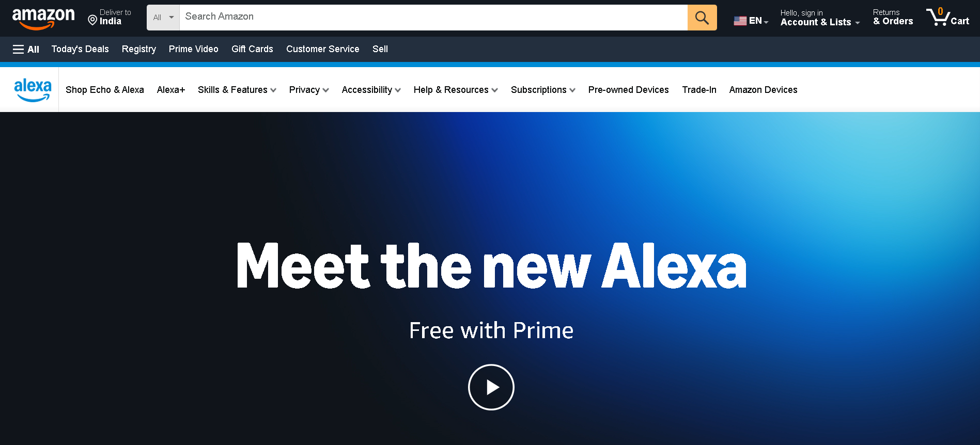This screenshot has width=980, height=445.
Task: Click the Search Amazon input field
Action: (433, 18)
